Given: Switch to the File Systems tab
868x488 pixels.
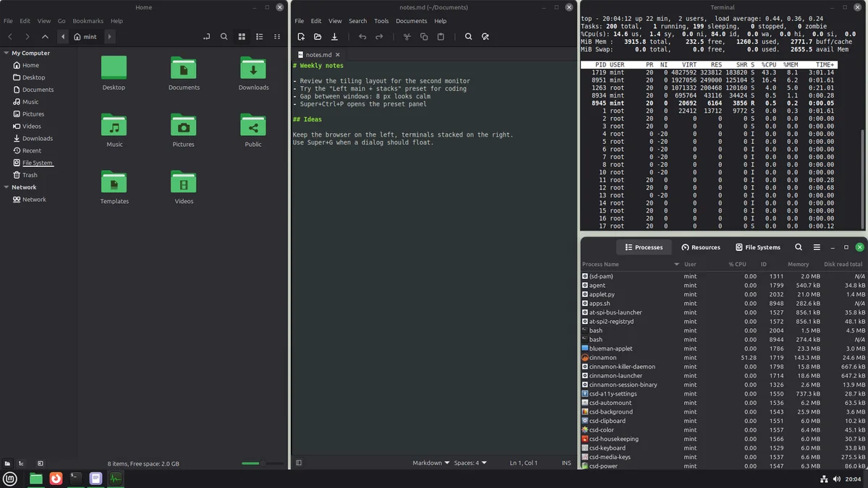Looking at the screenshot, I should coord(757,247).
